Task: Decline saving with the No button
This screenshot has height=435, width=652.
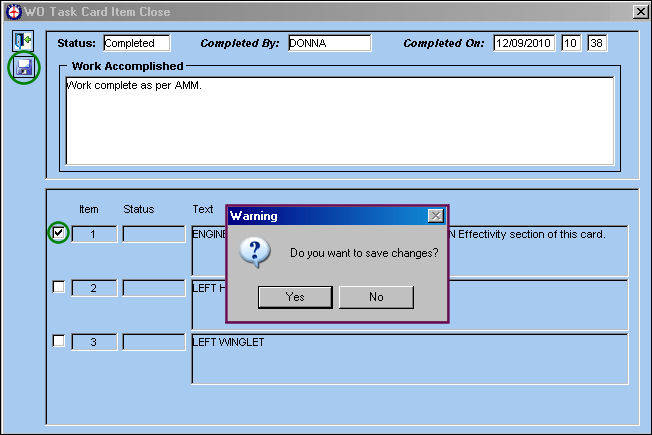Action: [376, 297]
